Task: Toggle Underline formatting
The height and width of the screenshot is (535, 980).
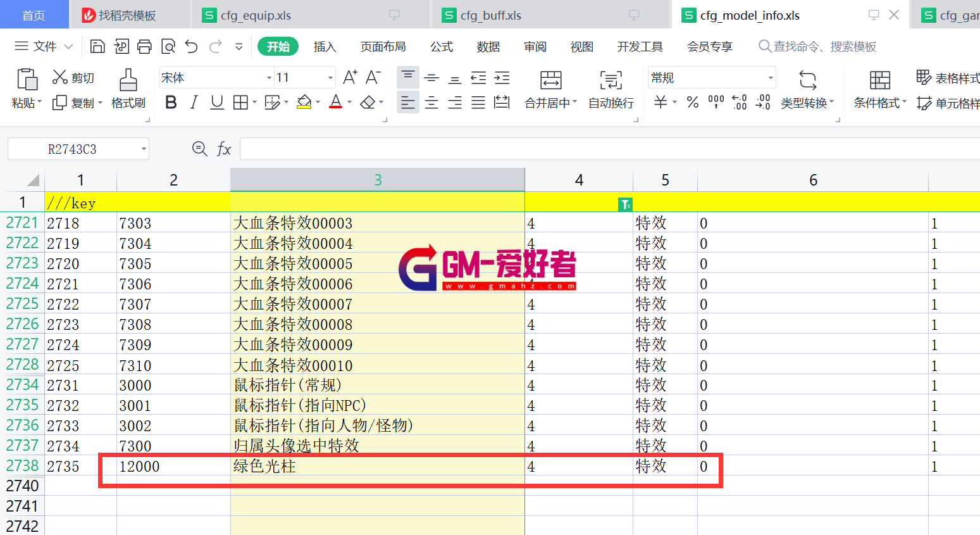Action: (217, 103)
